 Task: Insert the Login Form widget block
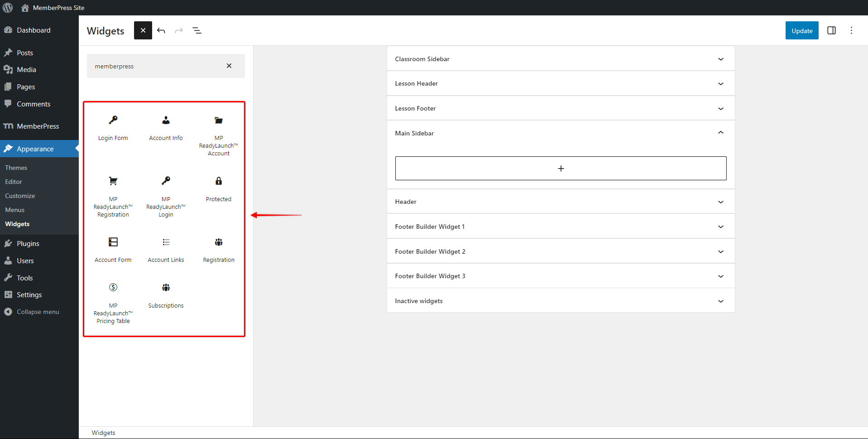pyautogui.click(x=113, y=129)
